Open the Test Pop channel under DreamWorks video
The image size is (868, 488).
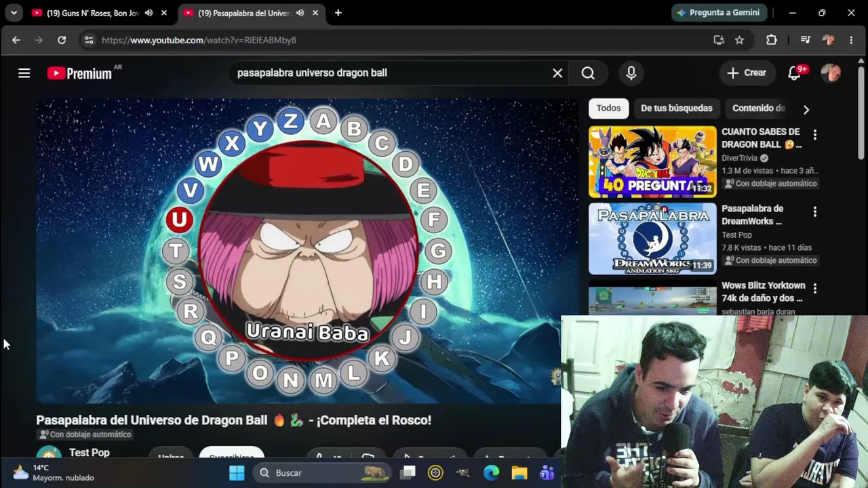pos(736,235)
